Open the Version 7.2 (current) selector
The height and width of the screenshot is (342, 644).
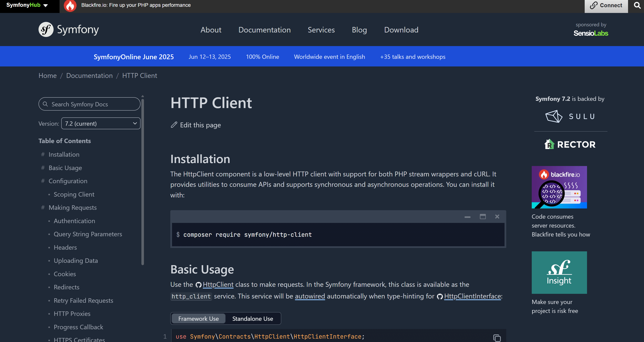click(101, 124)
